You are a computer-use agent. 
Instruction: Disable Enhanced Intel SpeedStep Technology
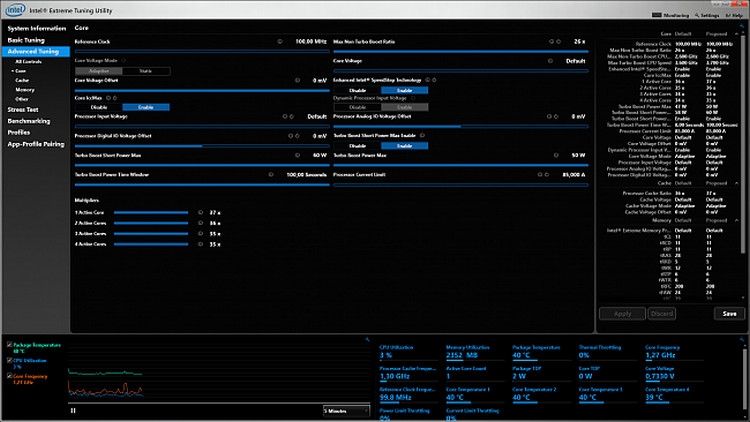[x=357, y=90]
